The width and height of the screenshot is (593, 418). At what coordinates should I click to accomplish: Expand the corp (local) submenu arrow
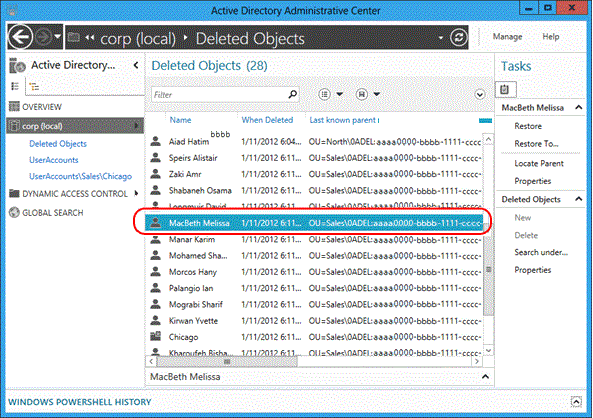[x=136, y=126]
